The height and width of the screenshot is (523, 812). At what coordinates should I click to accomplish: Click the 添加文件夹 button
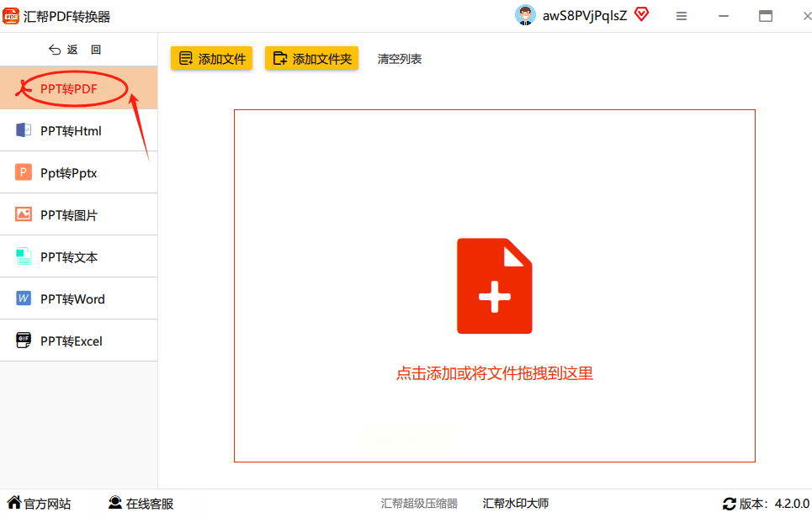coord(311,59)
